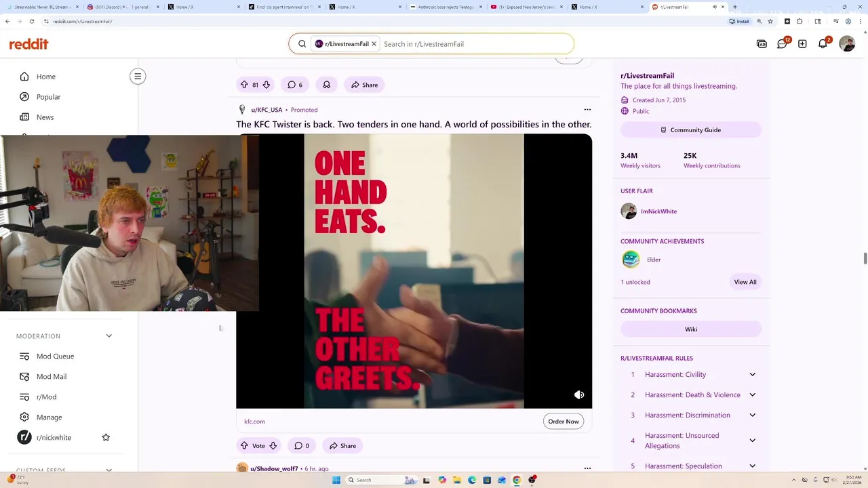This screenshot has height=488, width=868.
Task: Open a new browser tab
Action: pos(734,7)
